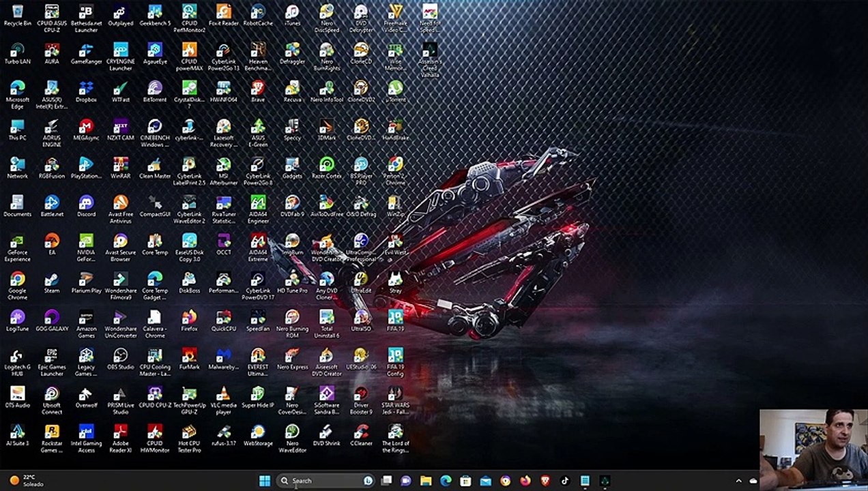Launch Discord from the desktop

coord(86,207)
